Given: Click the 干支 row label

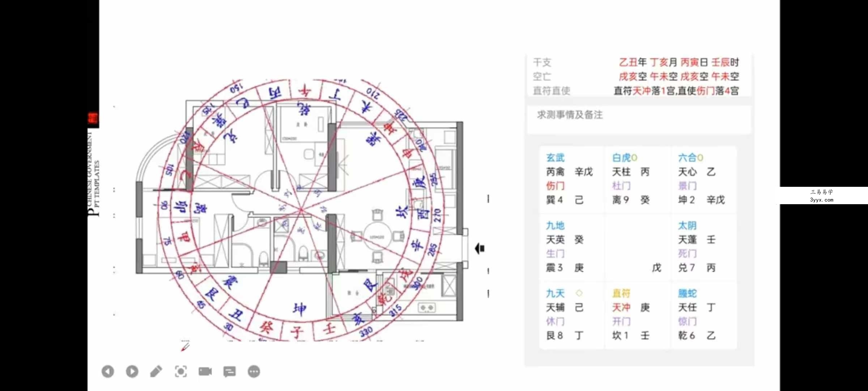Looking at the screenshot, I should [x=542, y=62].
